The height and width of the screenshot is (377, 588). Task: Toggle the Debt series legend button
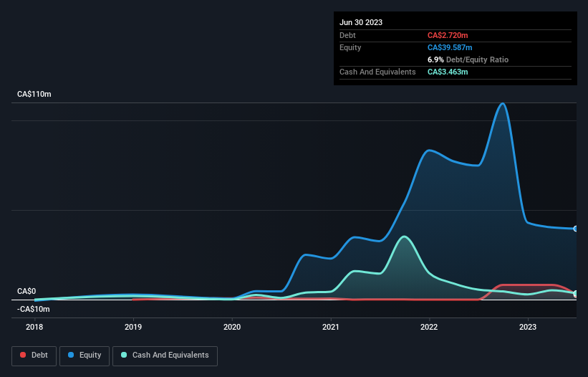[x=34, y=355]
